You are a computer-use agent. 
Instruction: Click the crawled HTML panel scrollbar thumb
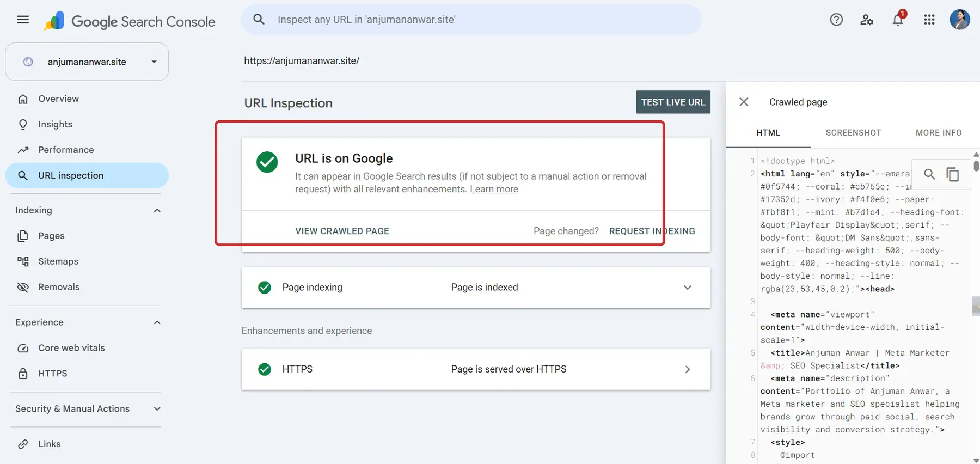tap(976, 165)
